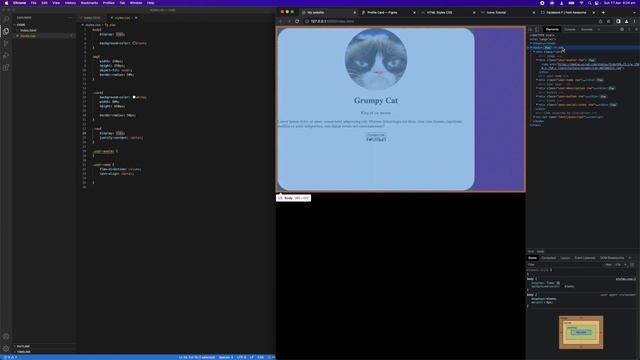This screenshot has width=640, height=360.
Task: Switch to the Layout tab in DevTools
Action: (565, 258)
